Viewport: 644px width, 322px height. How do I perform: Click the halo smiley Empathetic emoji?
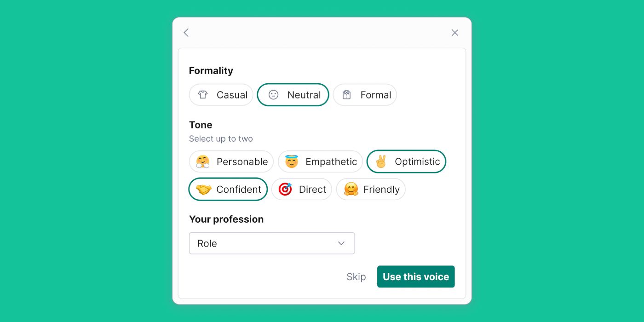(292, 161)
